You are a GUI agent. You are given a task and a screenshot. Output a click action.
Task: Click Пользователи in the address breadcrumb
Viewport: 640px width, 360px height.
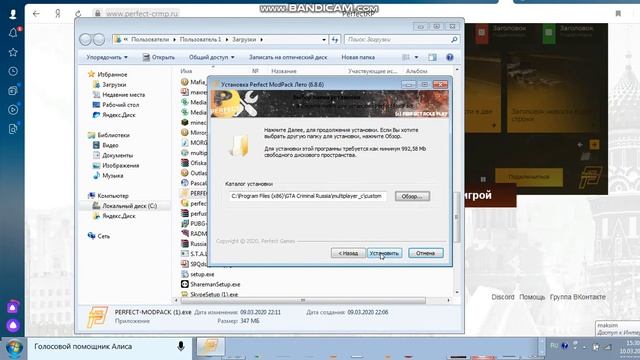tap(150, 40)
